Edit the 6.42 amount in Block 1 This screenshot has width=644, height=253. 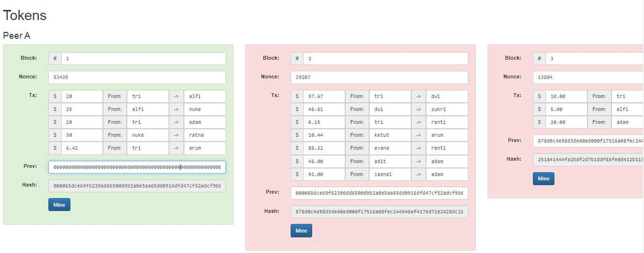(82, 148)
